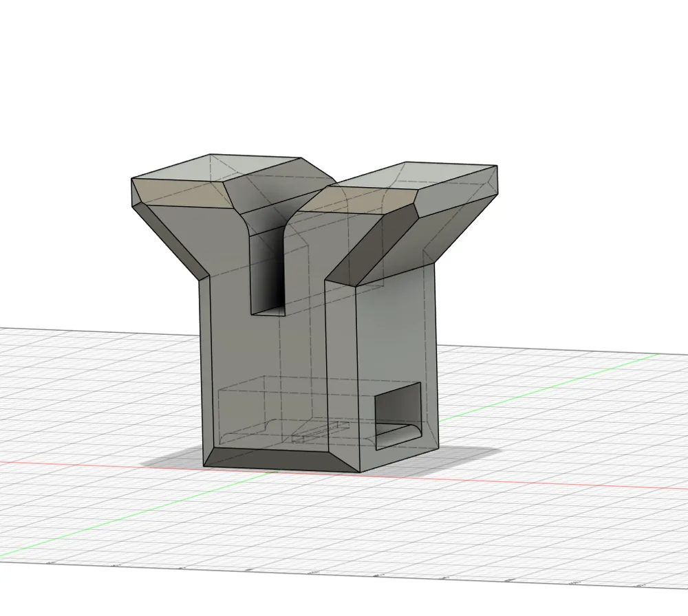Select the flat floor of the vertical slot
The image size is (688, 616).
268,311
